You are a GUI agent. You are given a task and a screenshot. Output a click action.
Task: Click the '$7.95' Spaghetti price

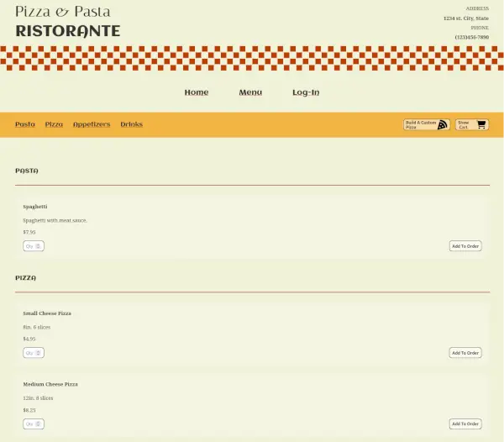[29, 232]
